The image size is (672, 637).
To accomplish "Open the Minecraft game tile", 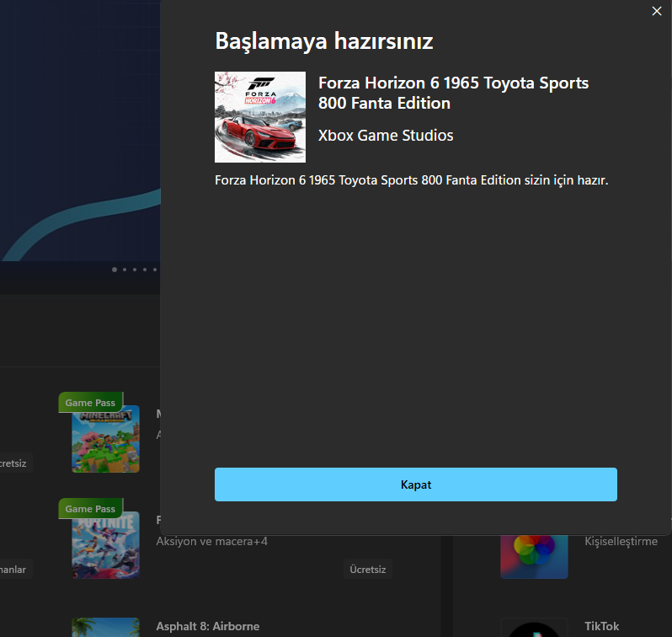I will pos(105,439).
